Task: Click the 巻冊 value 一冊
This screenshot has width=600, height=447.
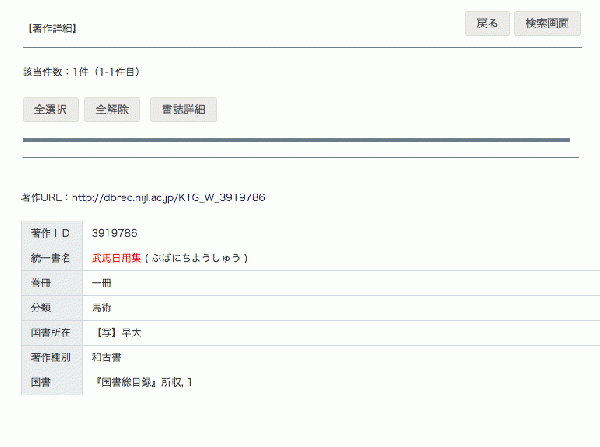Action: (101, 283)
